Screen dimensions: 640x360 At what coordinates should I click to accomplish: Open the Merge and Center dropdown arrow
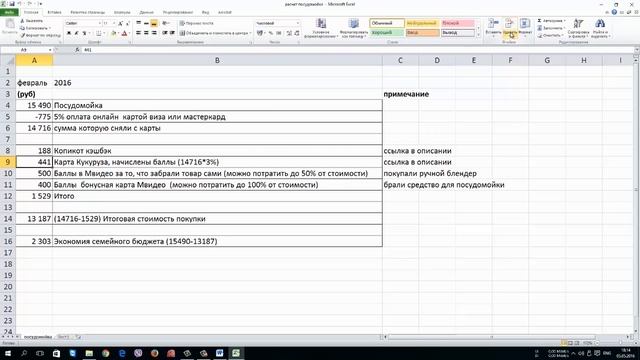coord(250,33)
